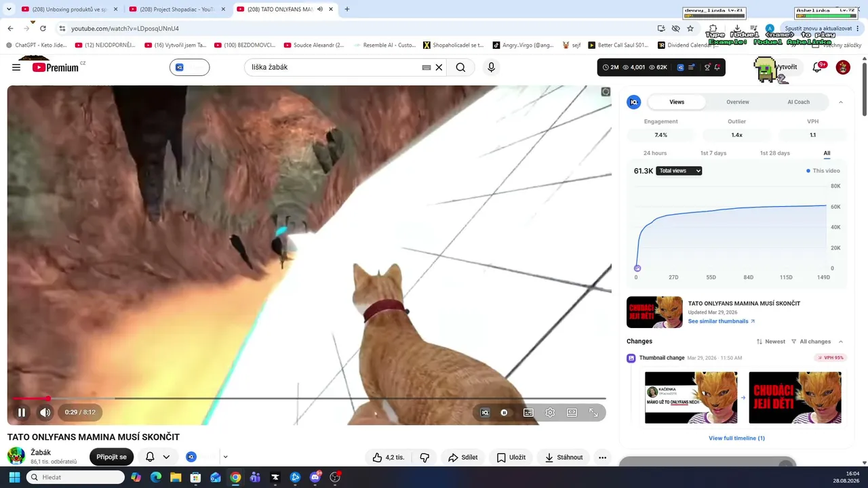Open the YouTube guide hamburger menu
This screenshot has width=868, height=488.
click(16, 67)
